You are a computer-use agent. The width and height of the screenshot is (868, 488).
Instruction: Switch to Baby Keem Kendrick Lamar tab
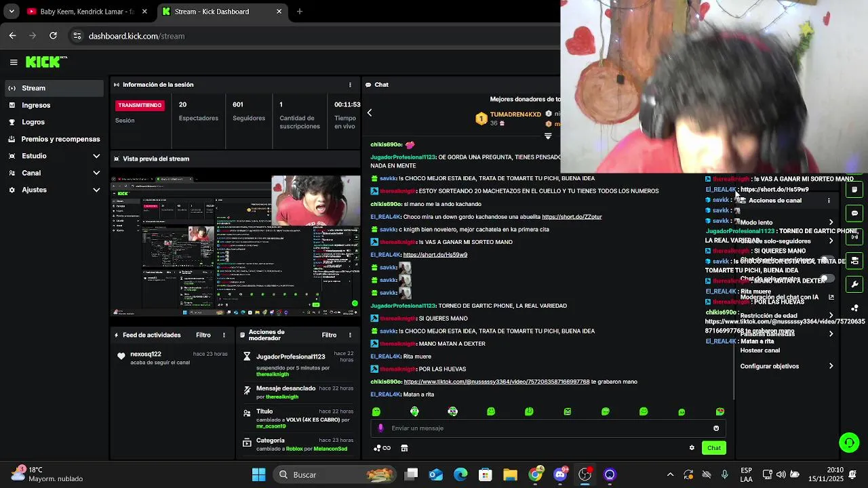point(87,12)
